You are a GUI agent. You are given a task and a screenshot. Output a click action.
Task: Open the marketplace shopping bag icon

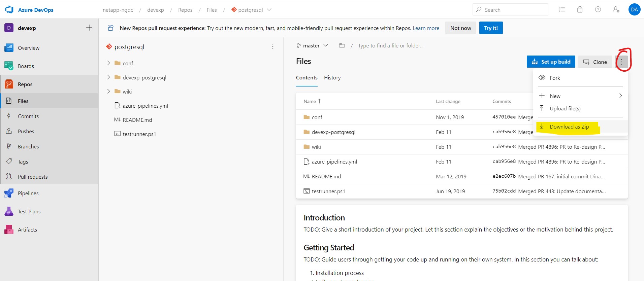580,10
